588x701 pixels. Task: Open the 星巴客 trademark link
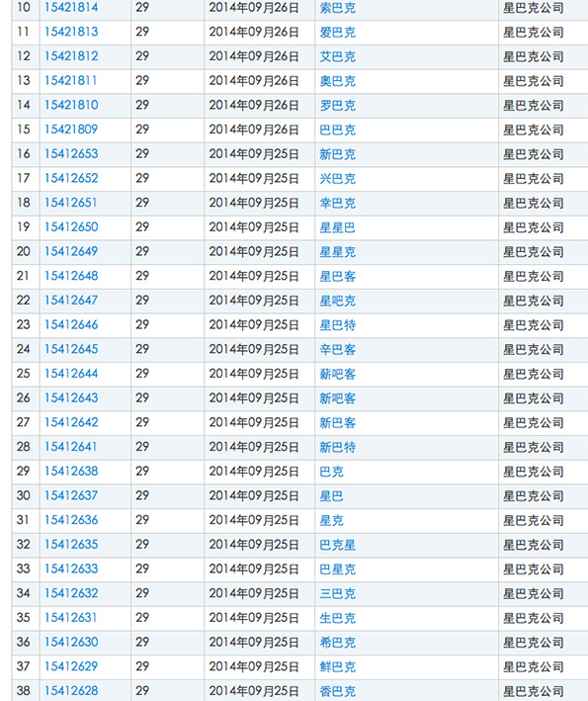click(337, 276)
